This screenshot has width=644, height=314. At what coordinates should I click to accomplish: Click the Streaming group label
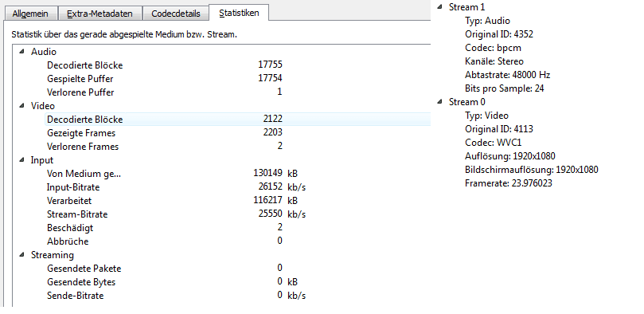[x=53, y=255]
